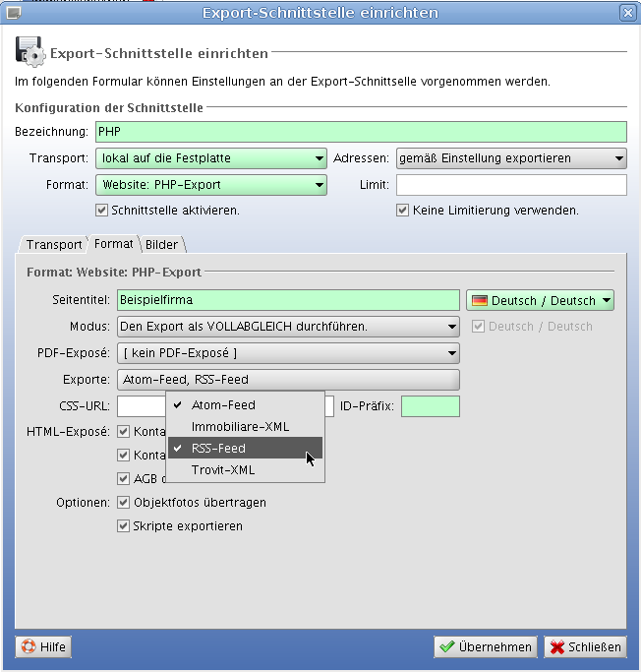Switch to the Transport tab
The width and height of the screenshot is (641, 672).
click(54, 244)
